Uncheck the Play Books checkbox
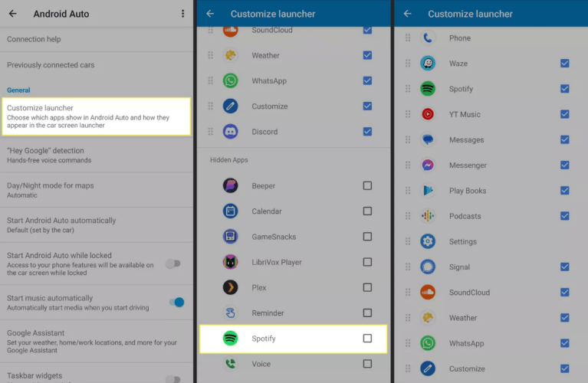Screen dimensions: 588x383 564,191
